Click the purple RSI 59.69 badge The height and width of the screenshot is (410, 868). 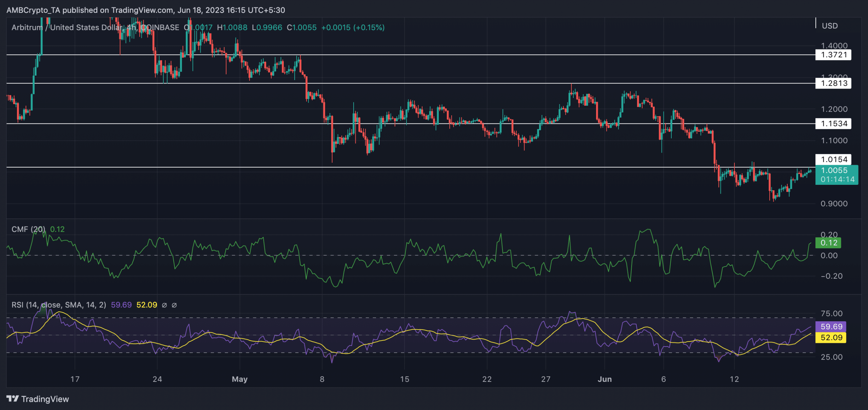point(831,327)
